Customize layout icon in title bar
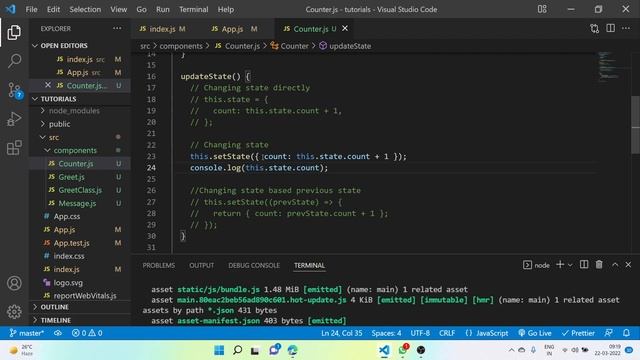Screen dimensions: 640x360 tap(542, 9)
